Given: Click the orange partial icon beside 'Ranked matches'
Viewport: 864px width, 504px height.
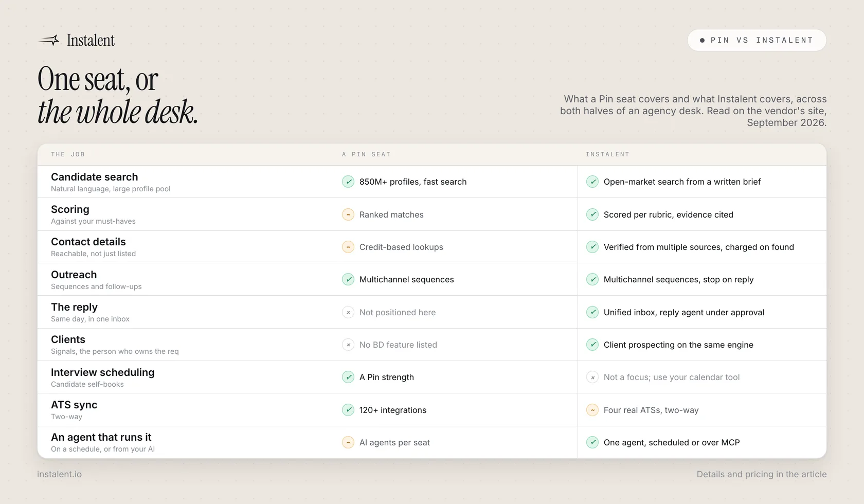Looking at the screenshot, I should click(x=348, y=214).
